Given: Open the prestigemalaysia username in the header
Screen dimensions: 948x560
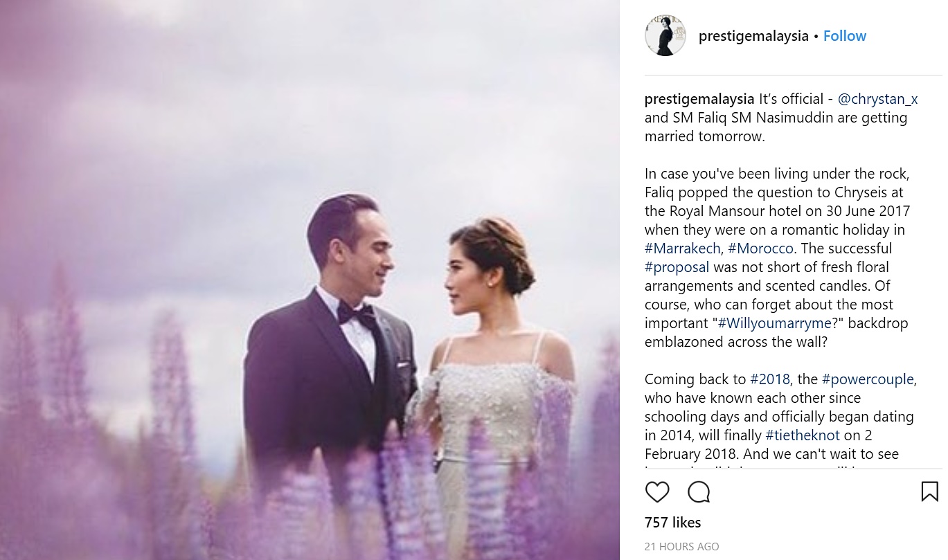Looking at the screenshot, I should (x=753, y=36).
